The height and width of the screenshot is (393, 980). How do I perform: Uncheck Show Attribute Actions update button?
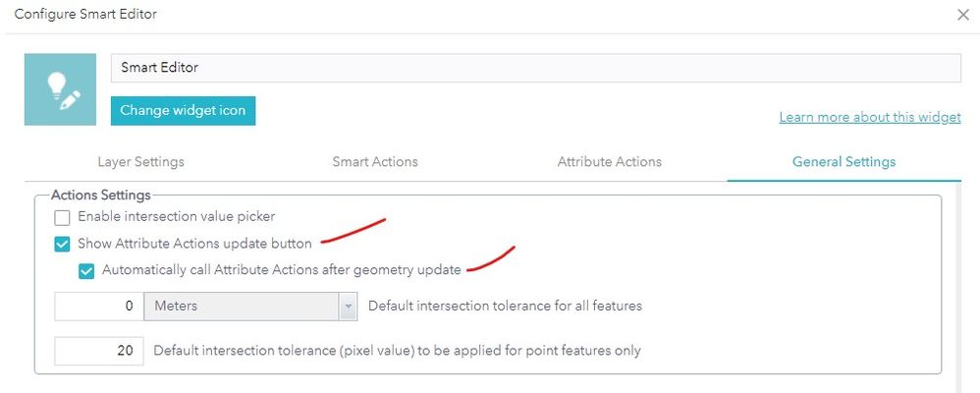tap(63, 245)
